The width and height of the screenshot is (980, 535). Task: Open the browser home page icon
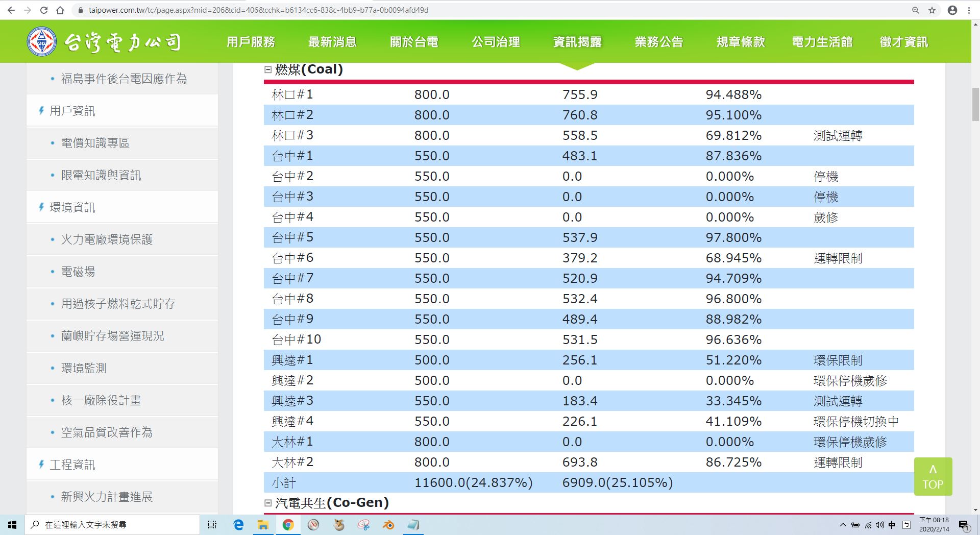tap(60, 10)
